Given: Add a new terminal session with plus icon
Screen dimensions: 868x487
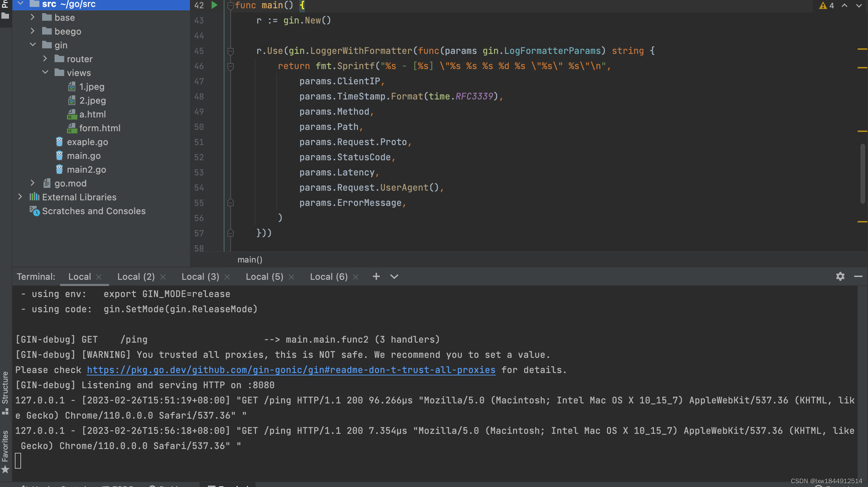Looking at the screenshot, I should pos(376,276).
